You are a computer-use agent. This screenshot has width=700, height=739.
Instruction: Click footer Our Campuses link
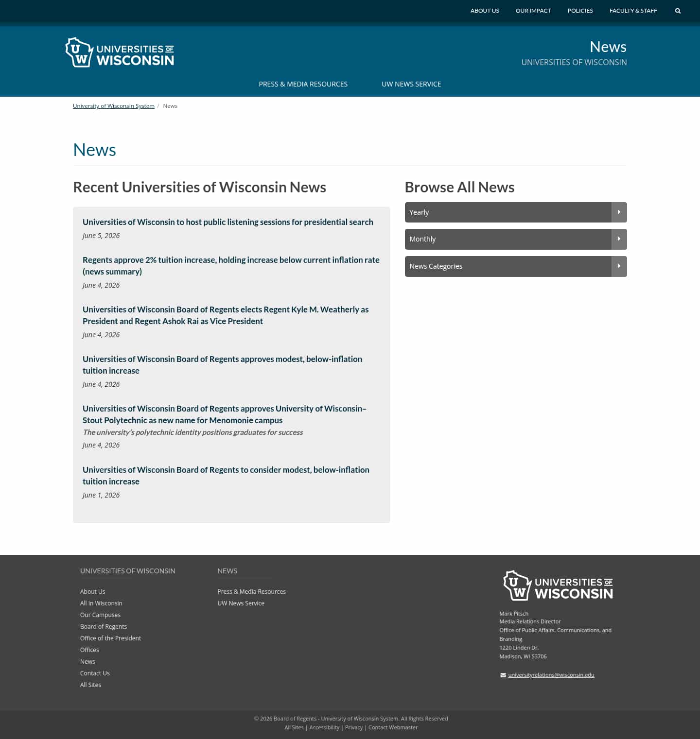coord(100,615)
